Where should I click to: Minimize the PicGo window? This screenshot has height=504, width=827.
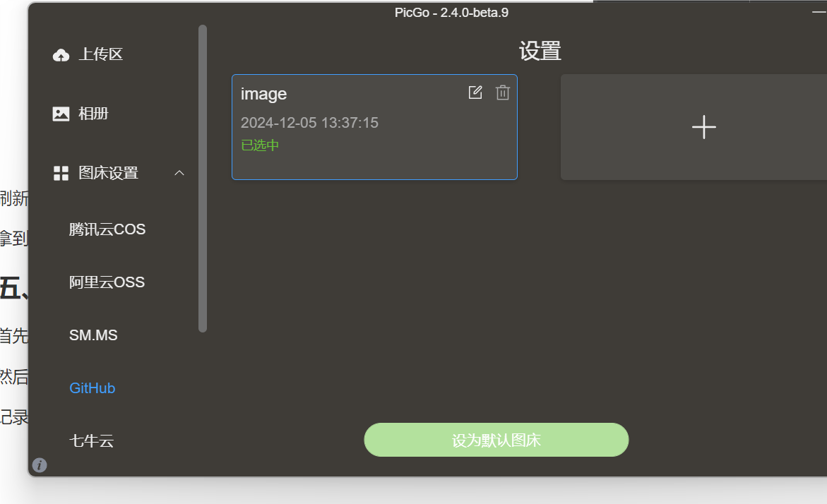click(x=819, y=12)
